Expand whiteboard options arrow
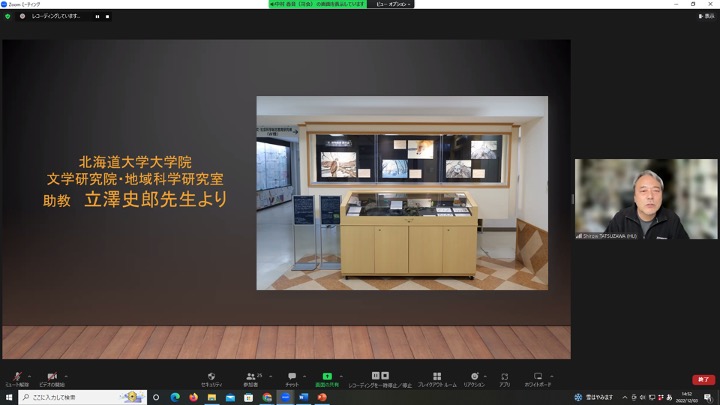Viewport: 720px width, 405px height. tap(552, 376)
